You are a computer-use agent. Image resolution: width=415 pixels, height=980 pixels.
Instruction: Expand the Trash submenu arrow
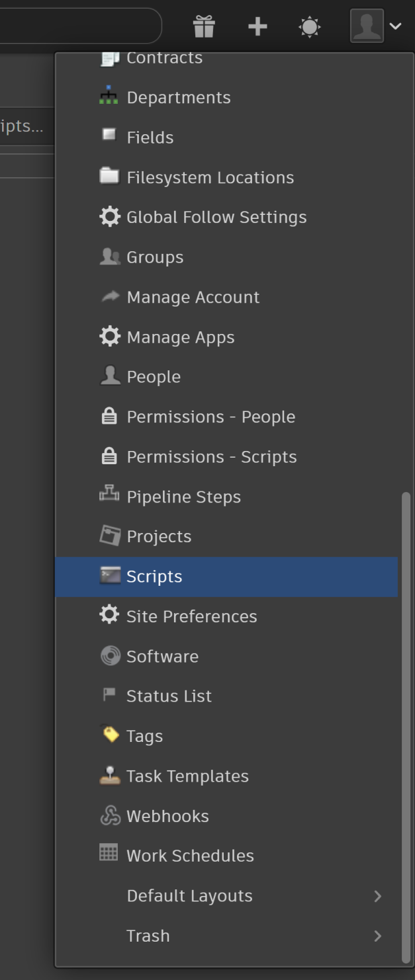[377, 936]
